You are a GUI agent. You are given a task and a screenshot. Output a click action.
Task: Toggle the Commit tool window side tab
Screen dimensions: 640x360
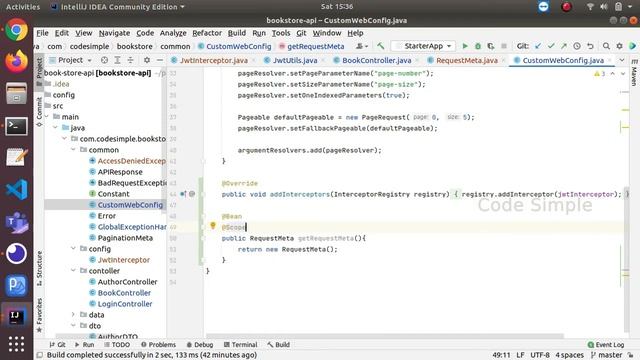click(x=39, y=111)
